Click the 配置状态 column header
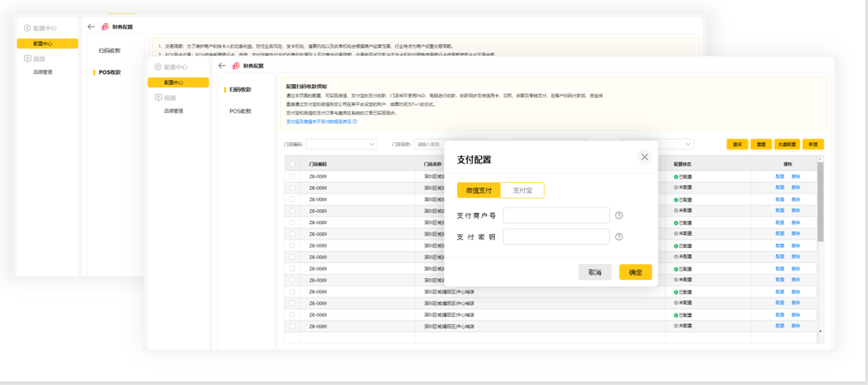 click(x=682, y=164)
